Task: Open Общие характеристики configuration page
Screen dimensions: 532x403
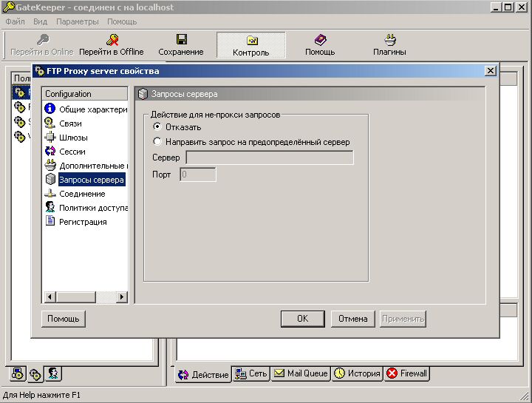Action: pyautogui.click(x=93, y=109)
